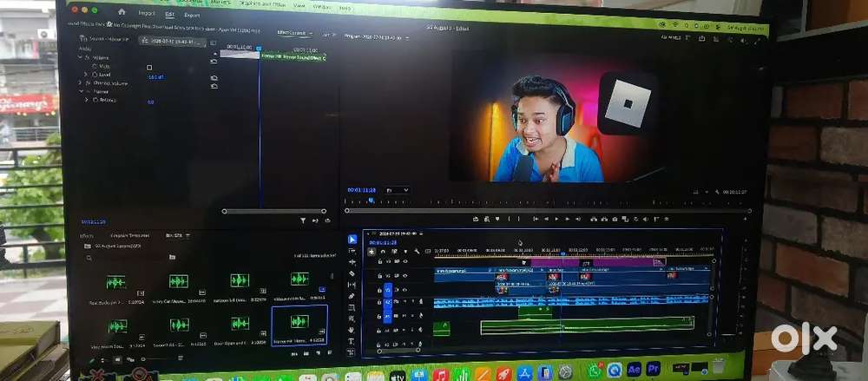Switch to Graphics Templates tab
The image size is (868, 381).
pos(129,235)
